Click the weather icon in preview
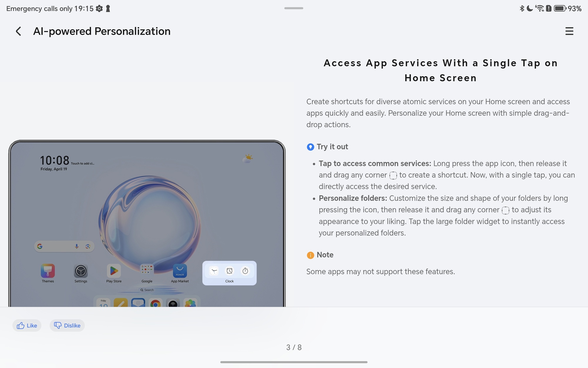Image resolution: width=588 pixels, height=368 pixels. pyautogui.click(x=248, y=158)
